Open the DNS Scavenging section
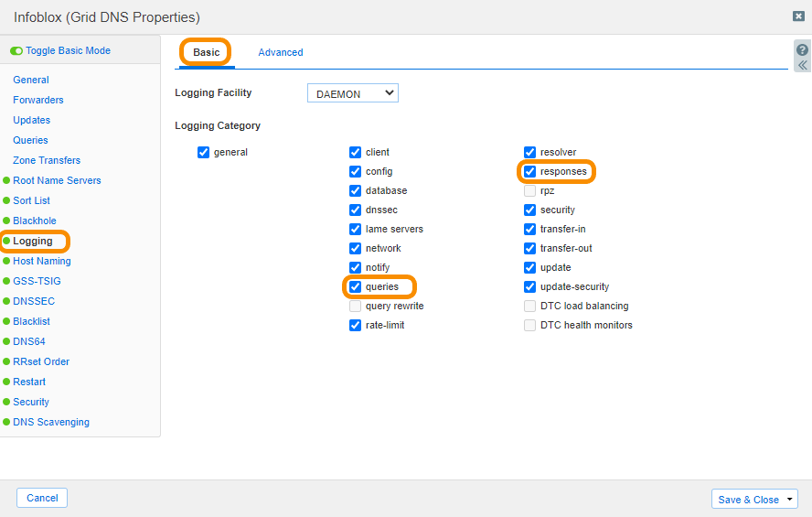The width and height of the screenshot is (812, 517). pos(51,422)
